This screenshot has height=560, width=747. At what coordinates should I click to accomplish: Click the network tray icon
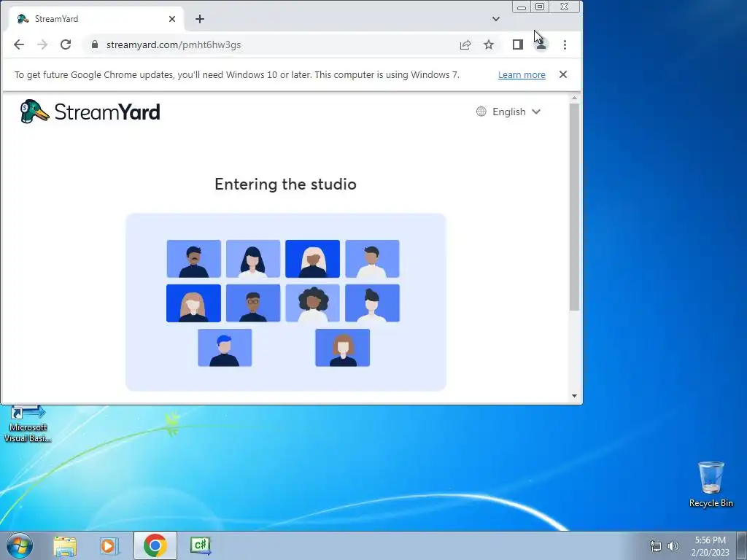[x=656, y=546]
